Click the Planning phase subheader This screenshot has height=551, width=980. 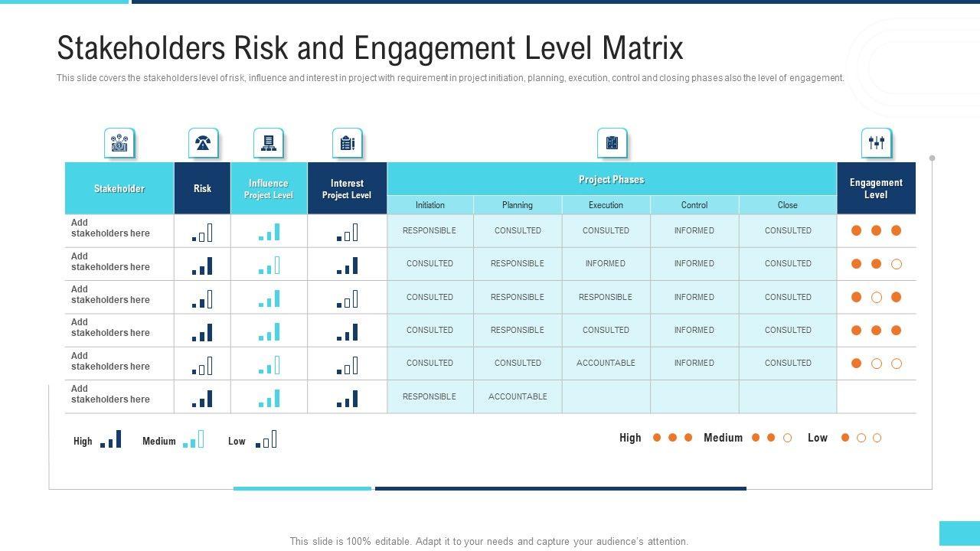[x=518, y=205]
